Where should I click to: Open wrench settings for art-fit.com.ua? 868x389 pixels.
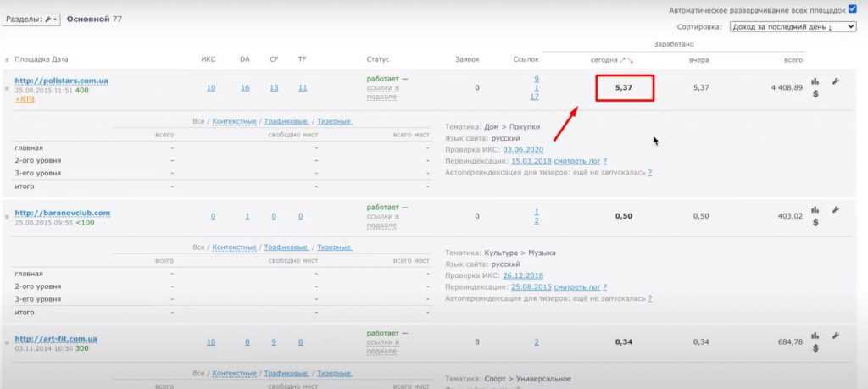pyautogui.click(x=835, y=336)
